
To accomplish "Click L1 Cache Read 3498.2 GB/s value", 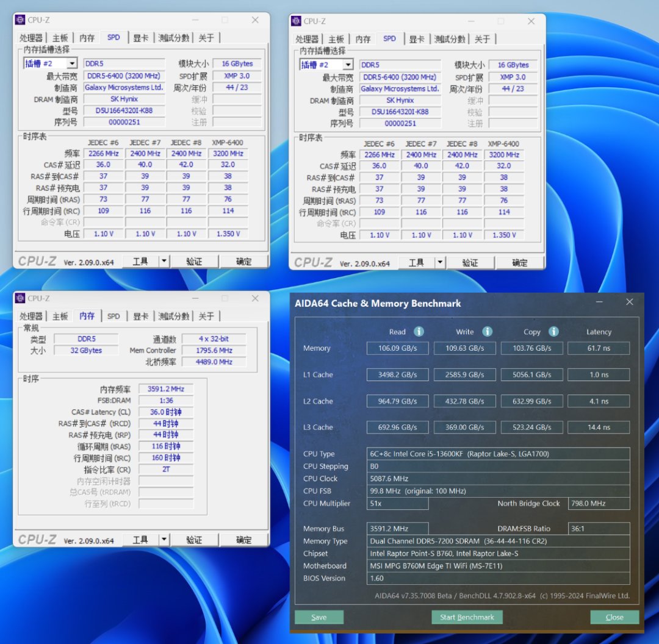I will (x=398, y=374).
